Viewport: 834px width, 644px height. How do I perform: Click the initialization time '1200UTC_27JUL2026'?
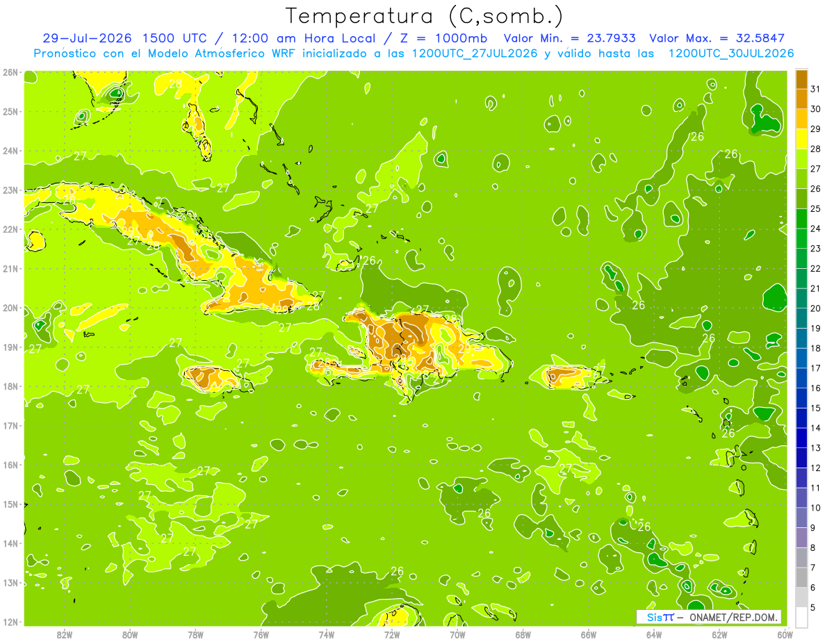click(475, 53)
